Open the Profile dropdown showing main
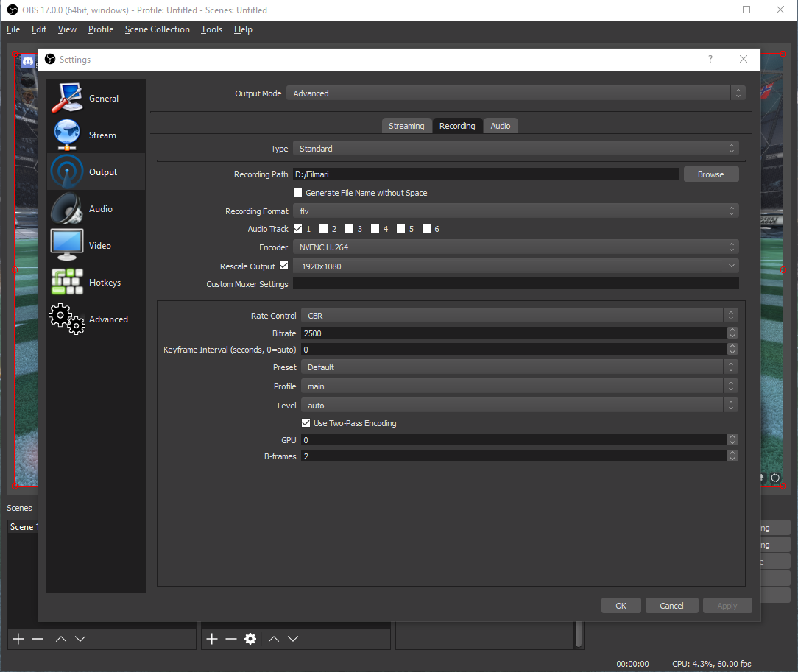The width and height of the screenshot is (798, 672). coord(519,386)
